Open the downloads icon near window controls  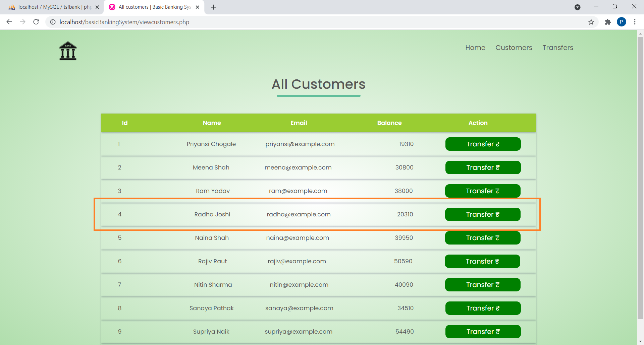pyautogui.click(x=578, y=7)
